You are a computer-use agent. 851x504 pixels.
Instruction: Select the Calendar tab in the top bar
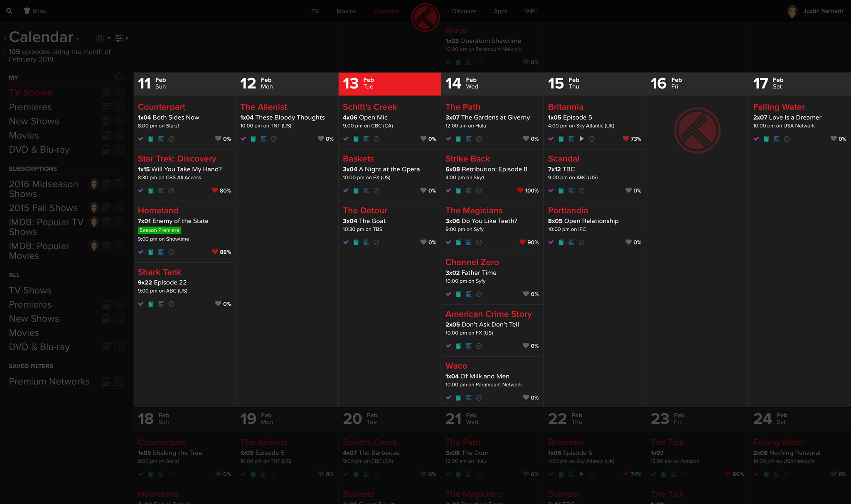pos(386,11)
